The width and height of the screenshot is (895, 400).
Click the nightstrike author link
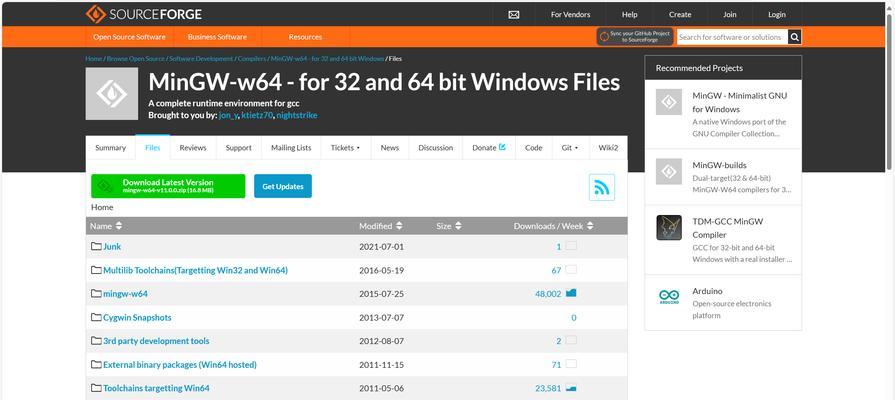[x=297, y=115]
